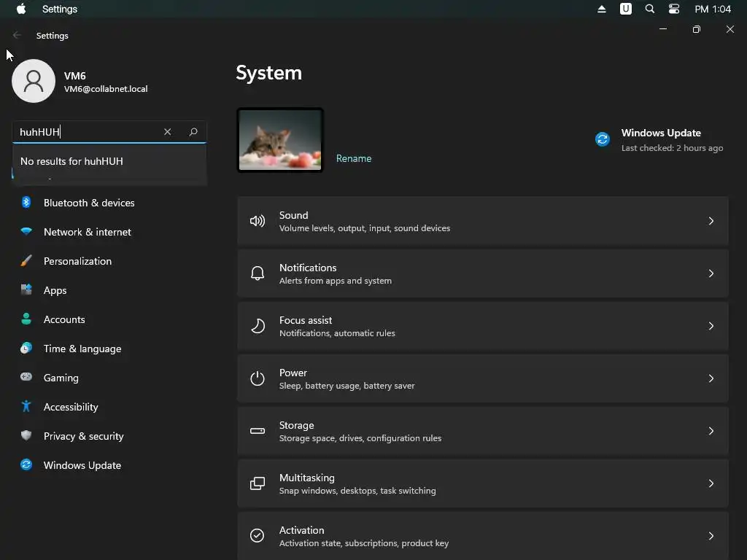Viewport: 747px width, 560px height.
Task: Click the Apps icon in the sidebar
Action: [x=26, y=289]
